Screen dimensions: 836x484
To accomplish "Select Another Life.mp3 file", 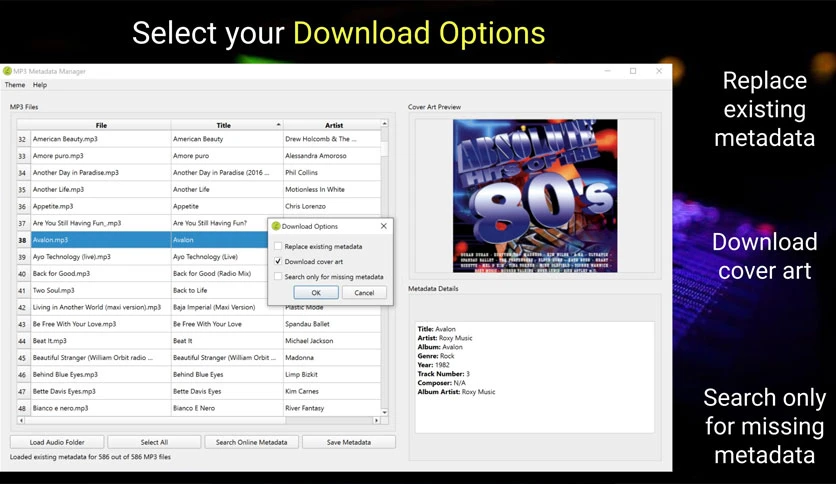I will [x=101, y=189].
